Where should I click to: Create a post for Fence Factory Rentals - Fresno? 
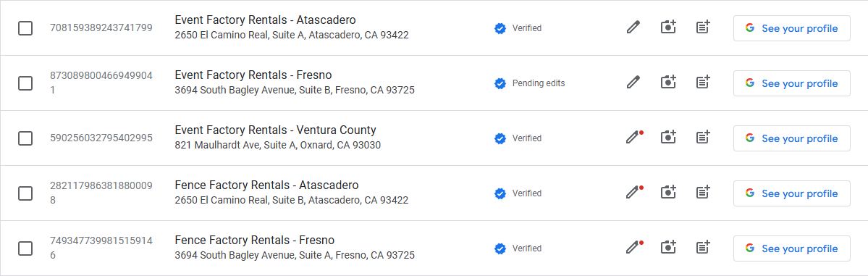coord(703,247)
